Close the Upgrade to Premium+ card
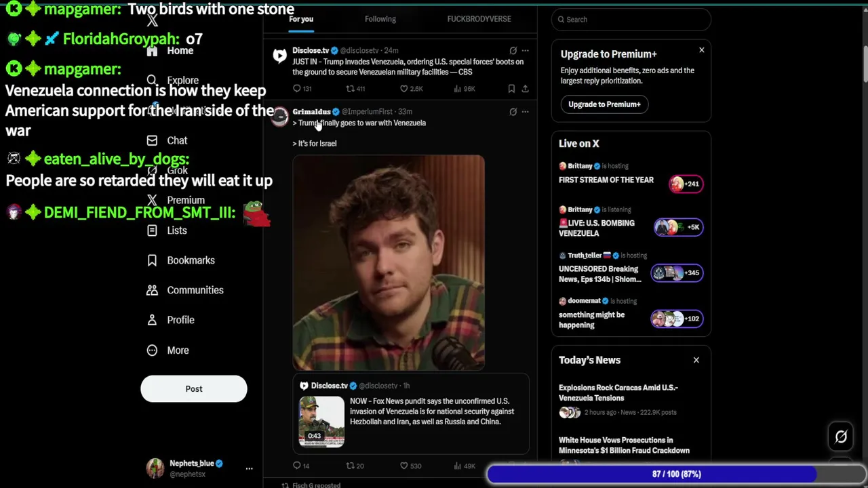The image size is (868, 488). pyautogui.click(x=701, y=50)
